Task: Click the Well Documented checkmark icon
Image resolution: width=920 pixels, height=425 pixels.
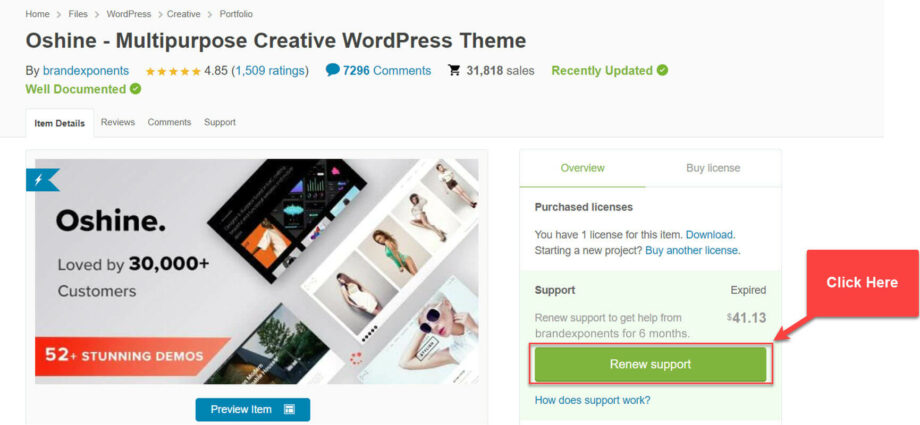Action: point(135,89)
